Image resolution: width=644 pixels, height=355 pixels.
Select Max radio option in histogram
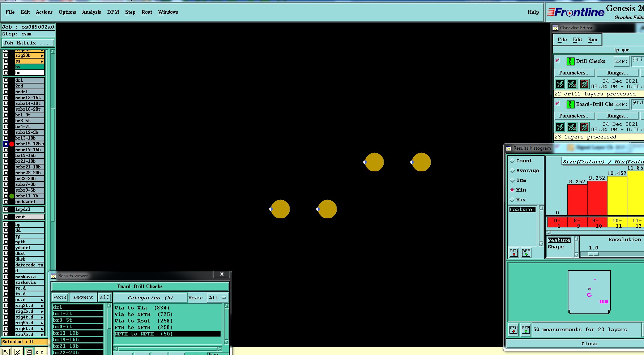tap(512, 200)
